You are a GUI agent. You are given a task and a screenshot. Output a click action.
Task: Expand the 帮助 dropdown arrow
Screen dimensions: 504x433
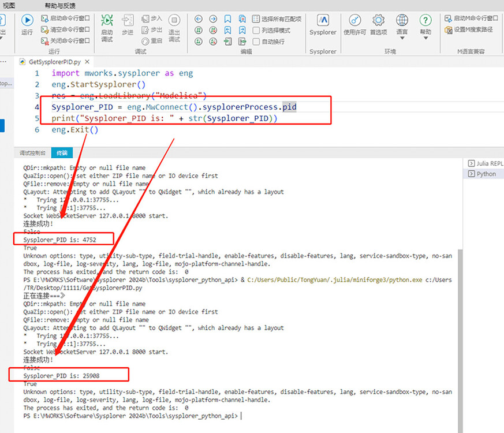tap(425, 38)
